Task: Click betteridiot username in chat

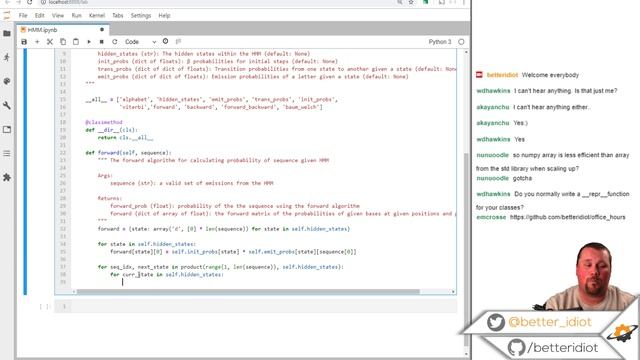Action: click(x=502, y=75)
